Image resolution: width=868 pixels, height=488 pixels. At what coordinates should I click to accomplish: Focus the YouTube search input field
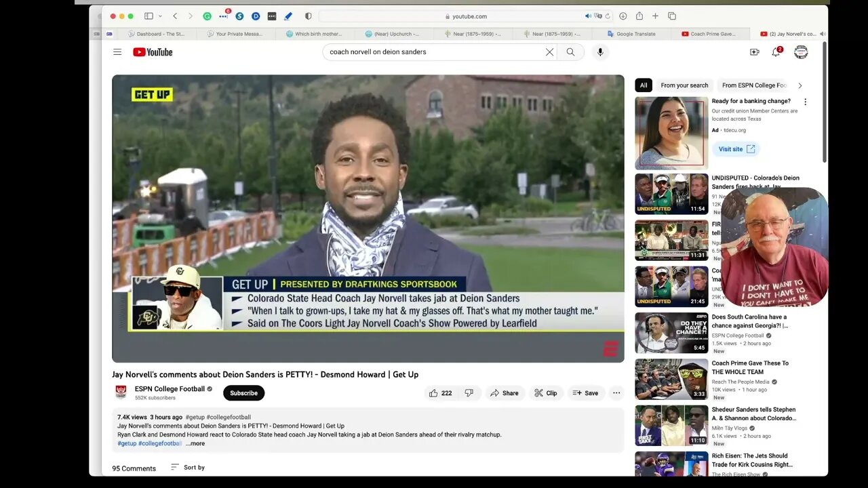pyautogui.click(x=434, y=52)
